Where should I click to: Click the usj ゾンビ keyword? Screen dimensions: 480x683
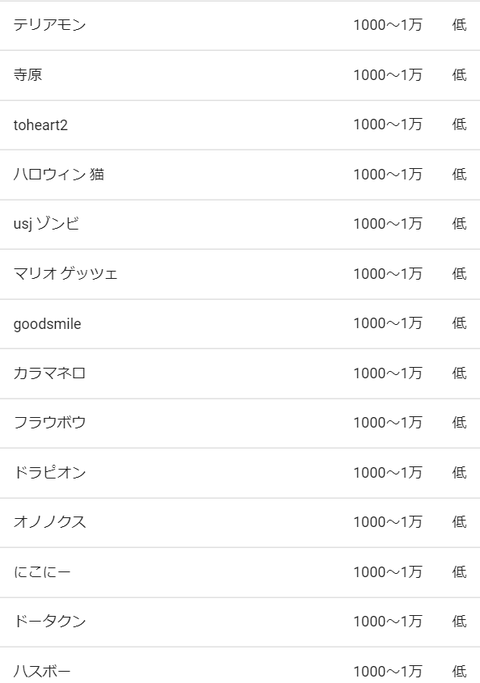point(47,224)
